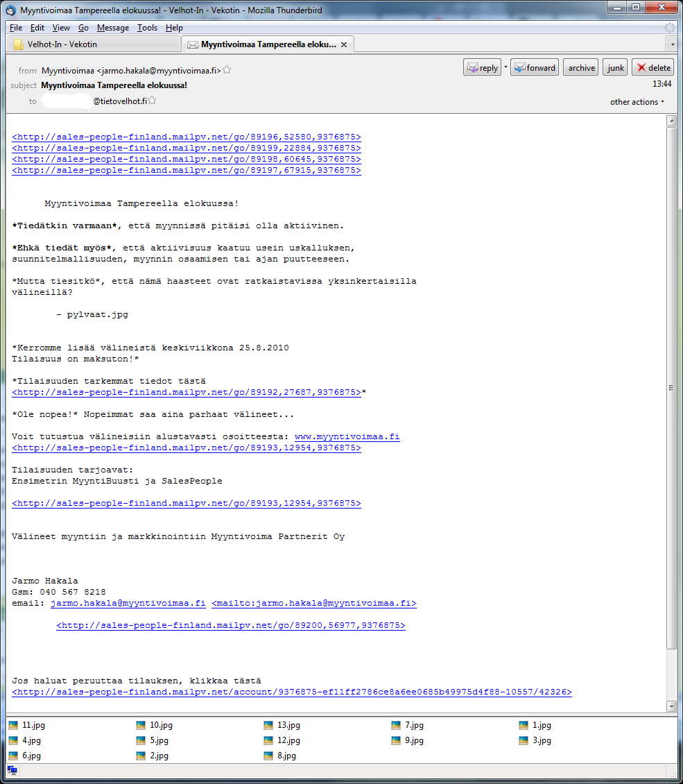
Task: Expand the reply button dropdown arrow
Action: pos(505,67)
